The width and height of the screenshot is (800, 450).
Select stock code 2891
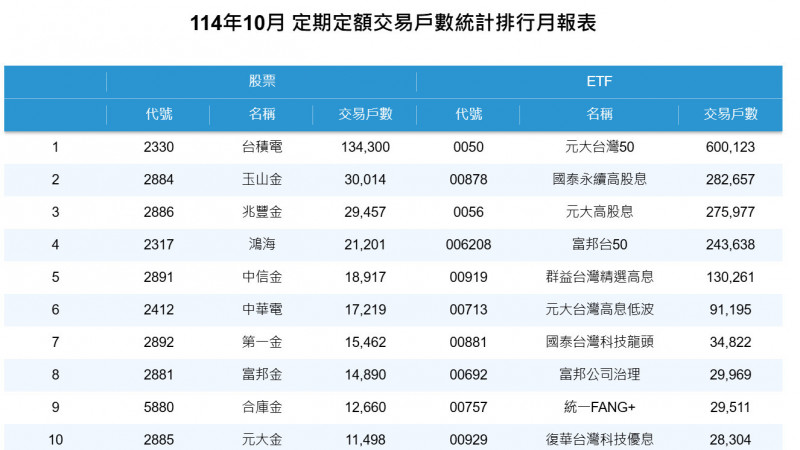[x=159, y=278]
